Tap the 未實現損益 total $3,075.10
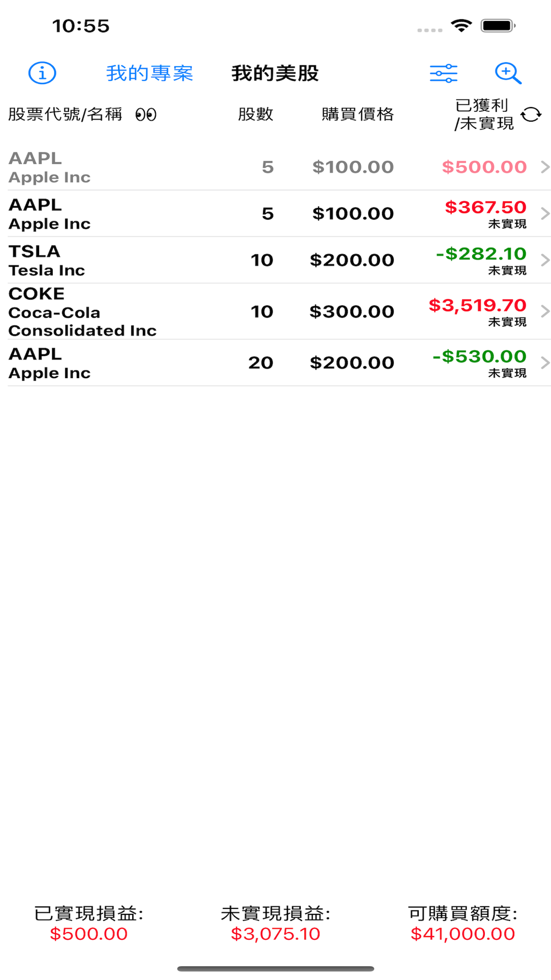This screenshot has height=980, width=551. coord(275,934)
